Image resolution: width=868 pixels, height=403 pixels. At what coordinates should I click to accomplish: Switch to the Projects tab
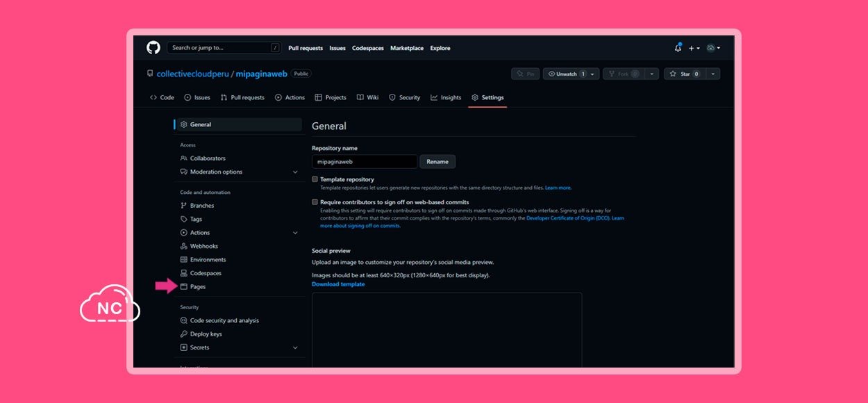pos(331,97)
